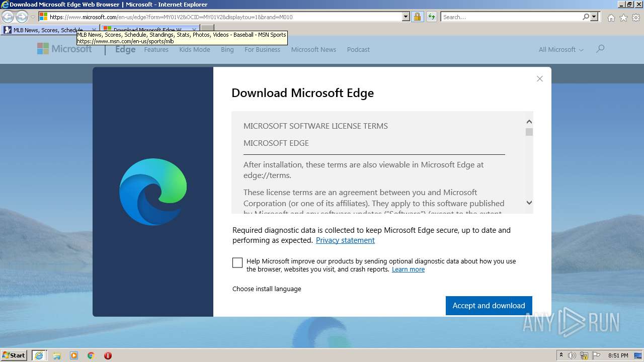Click MICROSOFT SOFTWARE LICENSE TERMS text
Screen dimensions: 644x362
point(315,126)
